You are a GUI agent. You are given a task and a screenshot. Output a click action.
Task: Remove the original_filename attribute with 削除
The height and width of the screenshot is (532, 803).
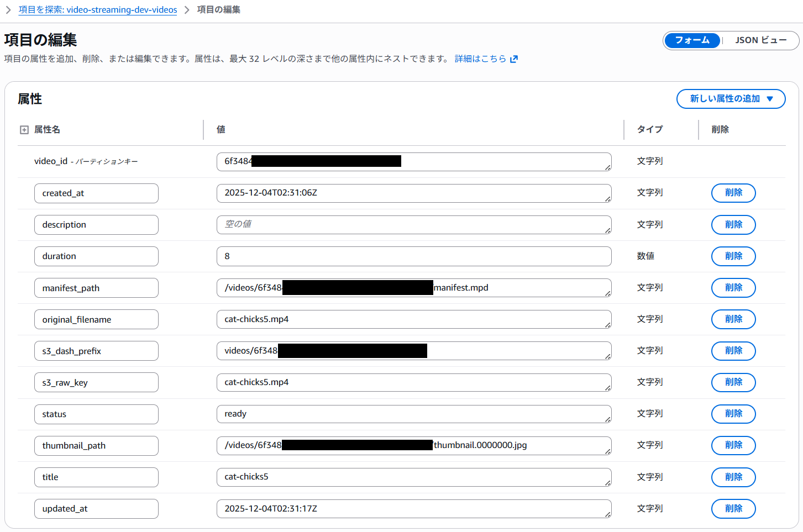point(733,319)
